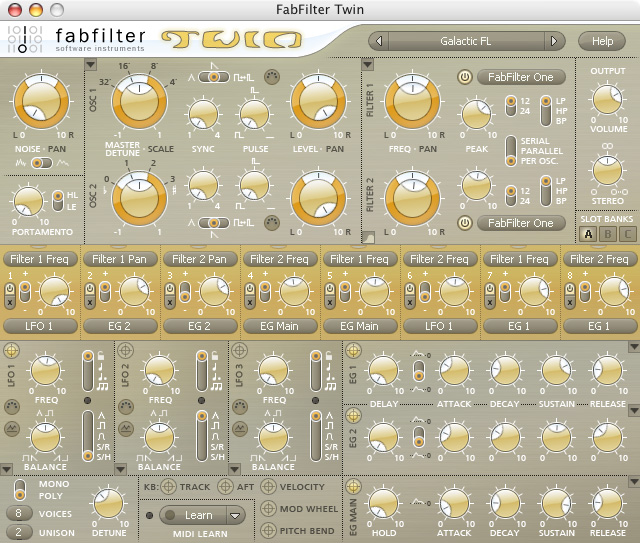
Task: Click slot 7 EG 1 source button
Action: pyautogui.click(x=520, y=326)
